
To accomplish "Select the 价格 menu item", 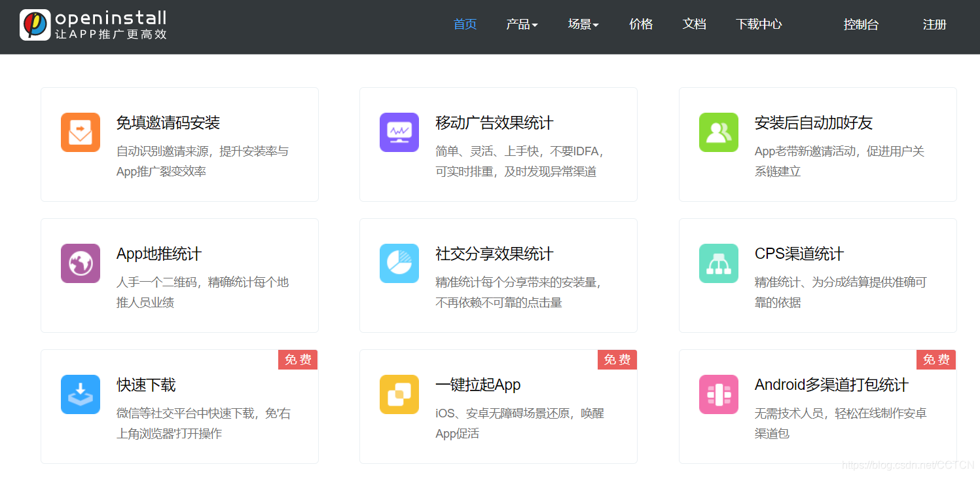I will [640, 24].
